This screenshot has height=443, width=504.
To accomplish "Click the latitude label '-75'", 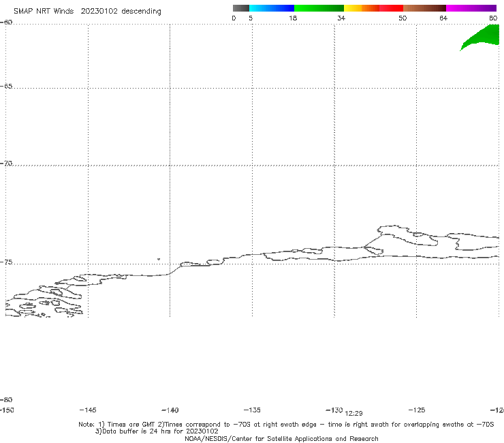I will 6,262.
